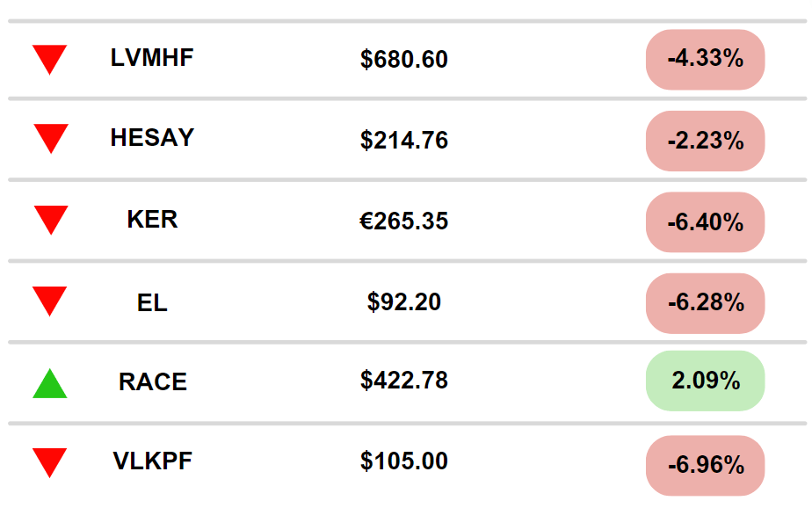Click the -6.96% change badge

click(705, 465)
